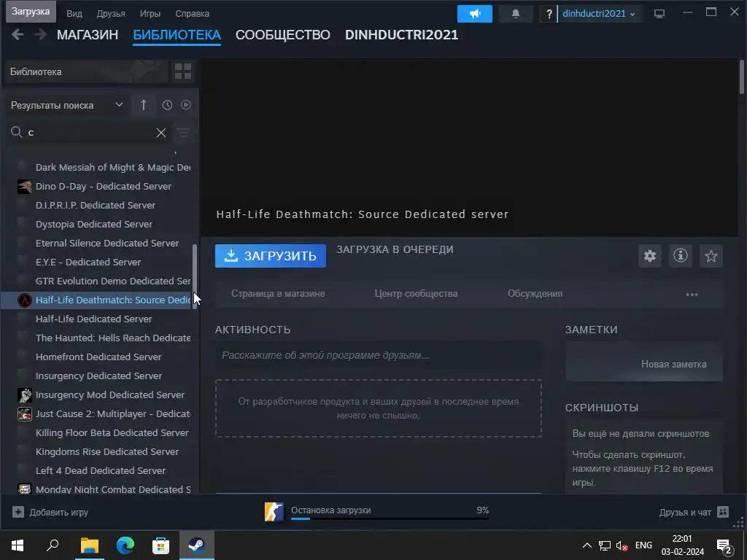Image resolution: width=747 pixels, height=560 pixels.
Task: Toggle the recent activity clock filter
Action: 167,105
